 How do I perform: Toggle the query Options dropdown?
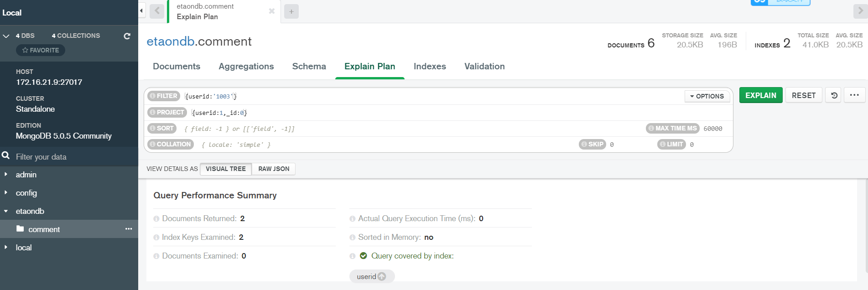tap(707, 96)
